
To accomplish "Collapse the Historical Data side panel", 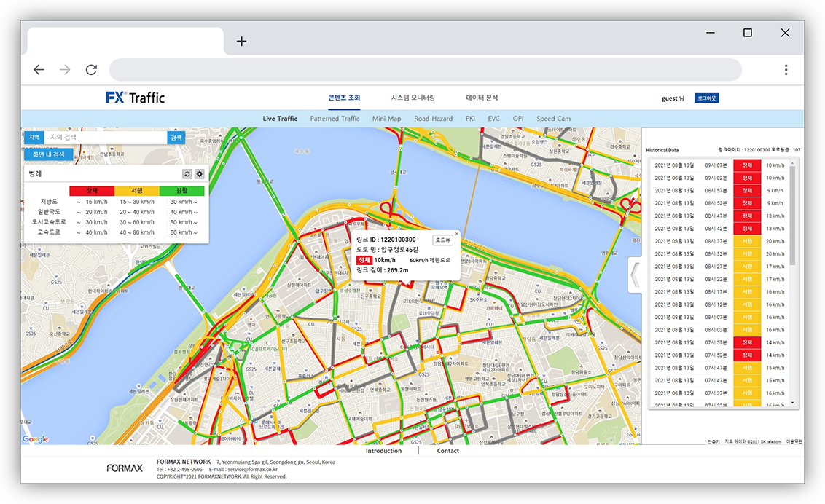I will [x=634, y=275].
